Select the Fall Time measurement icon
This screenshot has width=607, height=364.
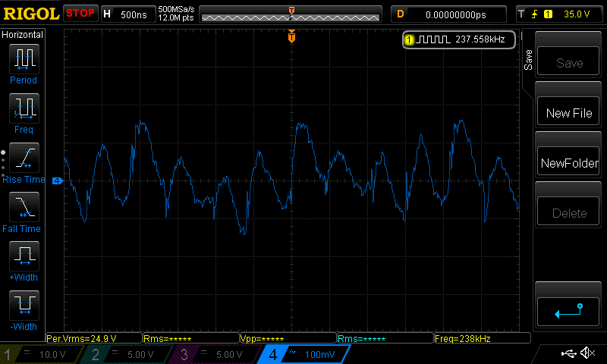pos(24,207)
